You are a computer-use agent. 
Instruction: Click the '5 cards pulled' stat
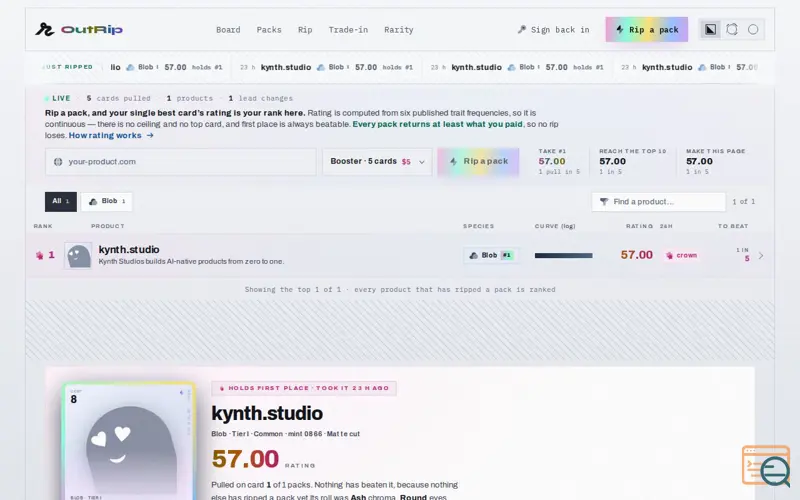point(118,98)
